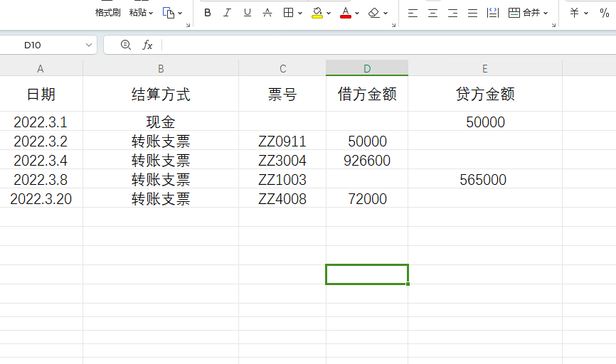Viewport: 616px width, 364px height.
Task: Select the 借方金额 header cell
Action: pyautogui.click(x=367, y=94)
